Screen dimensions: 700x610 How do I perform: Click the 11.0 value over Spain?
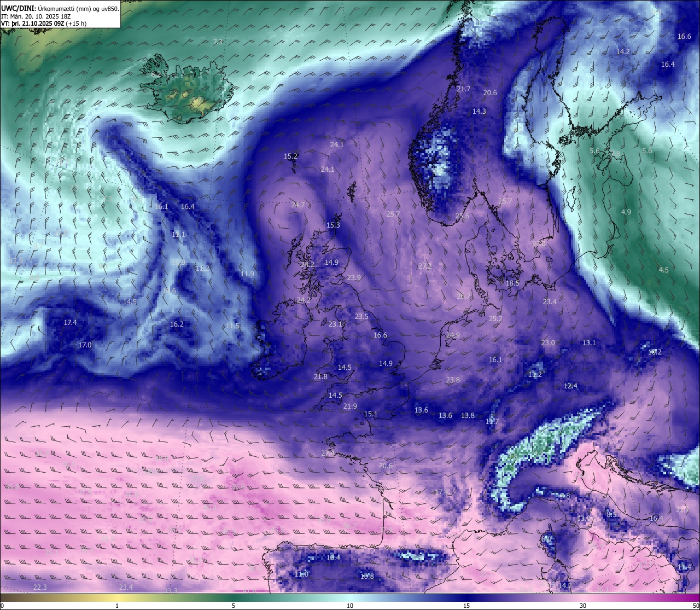(x=301, y=574)
